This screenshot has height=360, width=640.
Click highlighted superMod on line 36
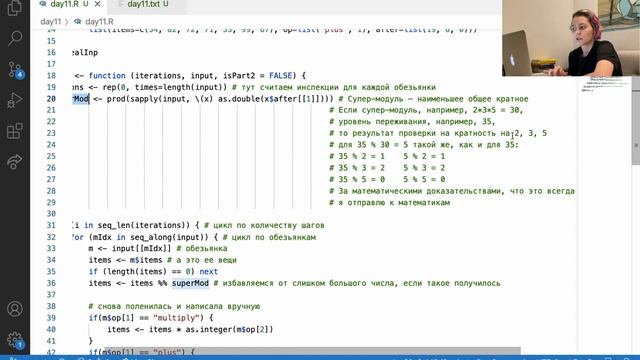click(x=190, y=283)
